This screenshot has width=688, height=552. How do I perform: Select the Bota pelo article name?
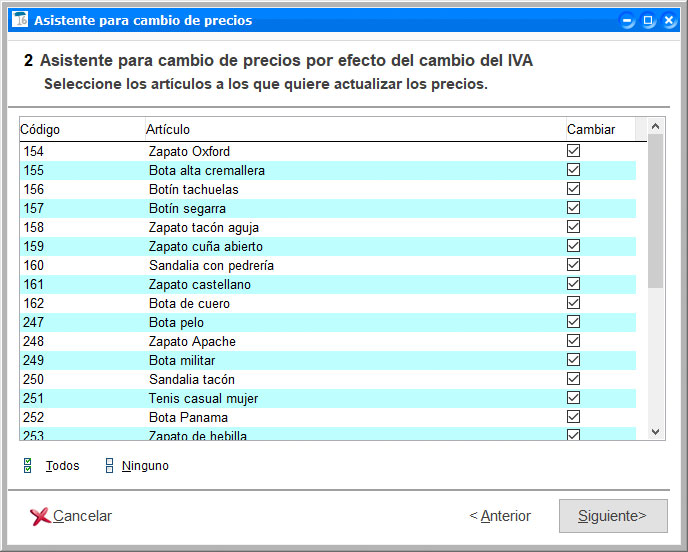pos(176,323)
